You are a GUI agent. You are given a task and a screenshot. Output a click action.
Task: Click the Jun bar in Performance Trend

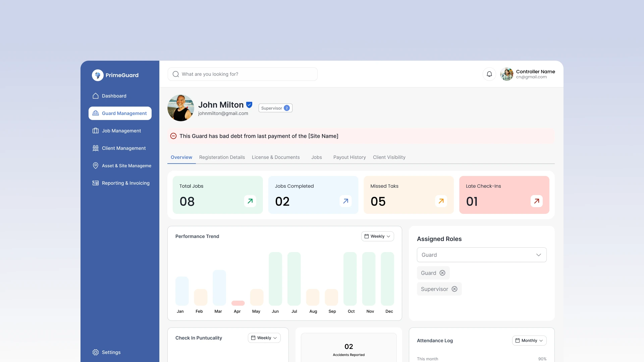(275, 279)
